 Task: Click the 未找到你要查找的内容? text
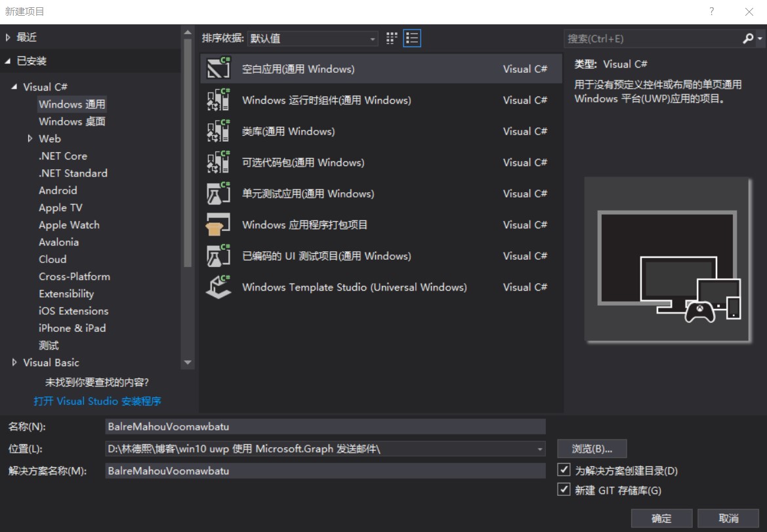pyautogui.click(x=97, y=382)
